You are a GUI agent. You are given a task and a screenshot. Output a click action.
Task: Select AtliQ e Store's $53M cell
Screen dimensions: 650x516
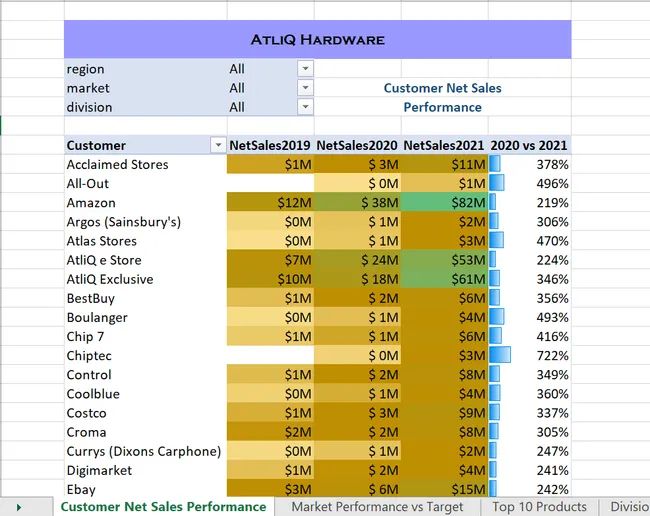[x=444, y=260]
